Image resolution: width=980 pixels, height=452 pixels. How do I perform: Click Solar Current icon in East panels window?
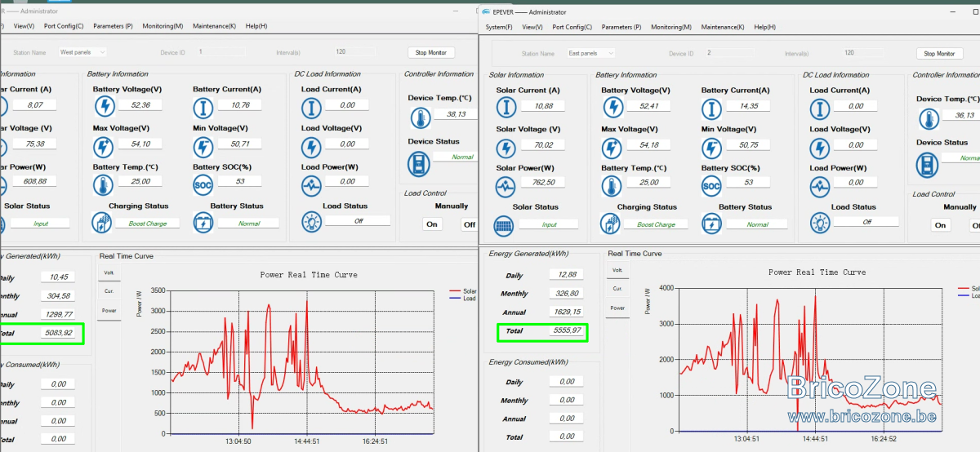506,107
